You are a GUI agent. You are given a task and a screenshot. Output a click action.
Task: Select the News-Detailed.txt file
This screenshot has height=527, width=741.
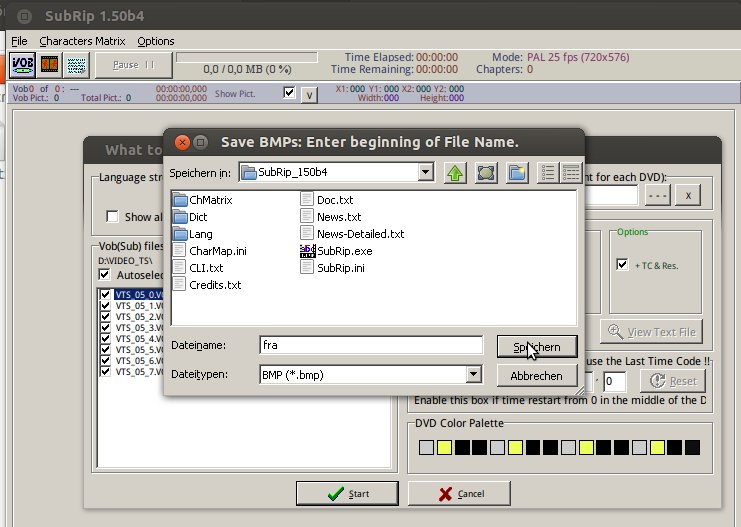click(353, 234)
